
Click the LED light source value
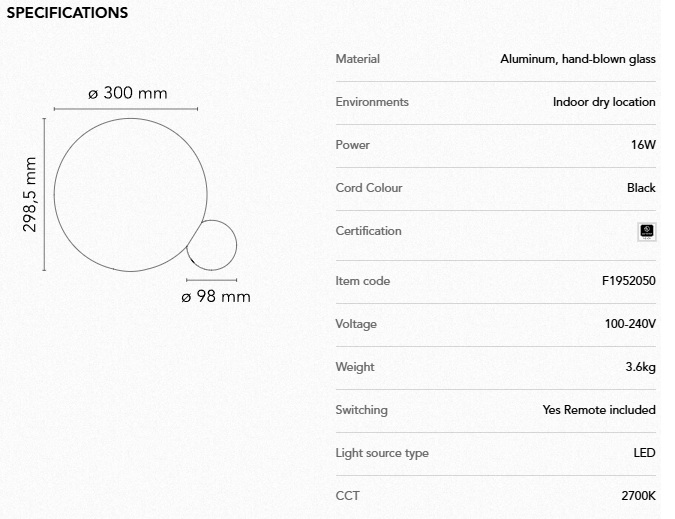pos(644,453)
